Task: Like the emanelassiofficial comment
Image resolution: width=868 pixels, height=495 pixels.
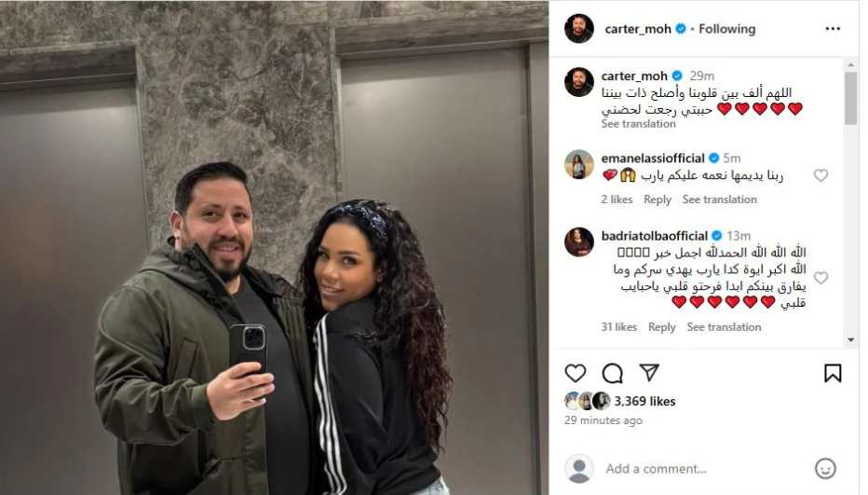Action: click(x=821, y=175)
